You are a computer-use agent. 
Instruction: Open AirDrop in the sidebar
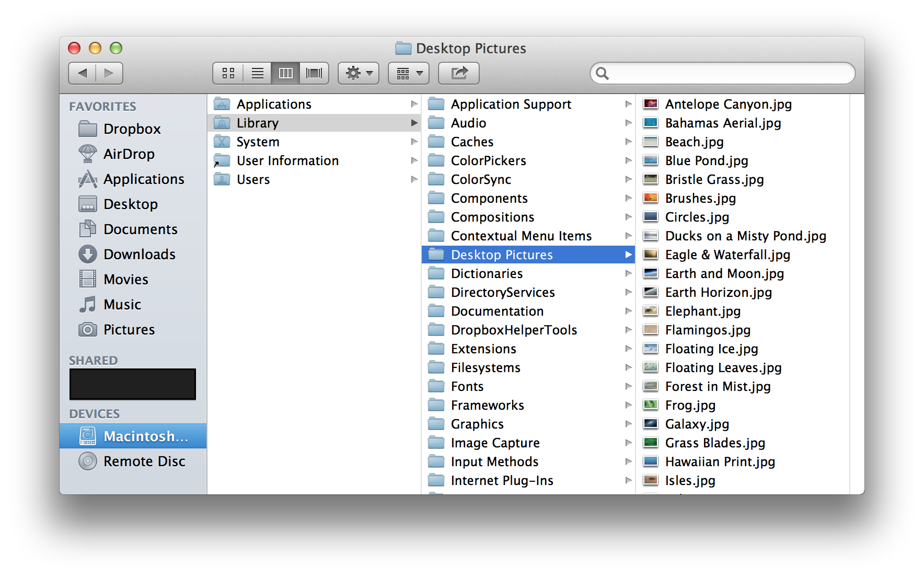coord(133,154)
